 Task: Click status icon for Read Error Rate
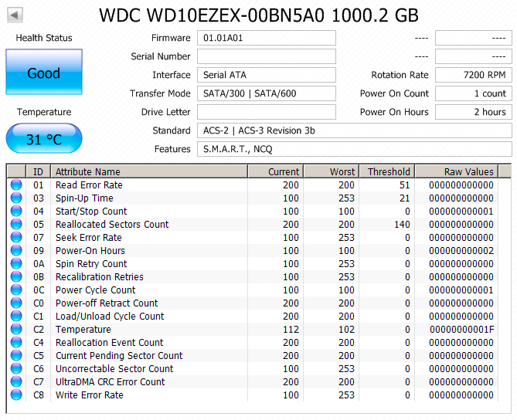point(16,185)
